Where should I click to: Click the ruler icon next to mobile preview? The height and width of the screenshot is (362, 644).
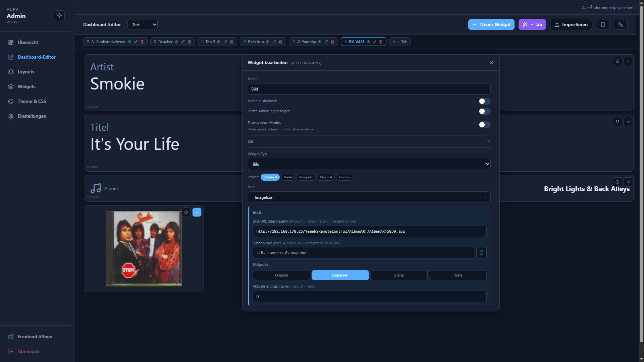click(x=621, y=24)
